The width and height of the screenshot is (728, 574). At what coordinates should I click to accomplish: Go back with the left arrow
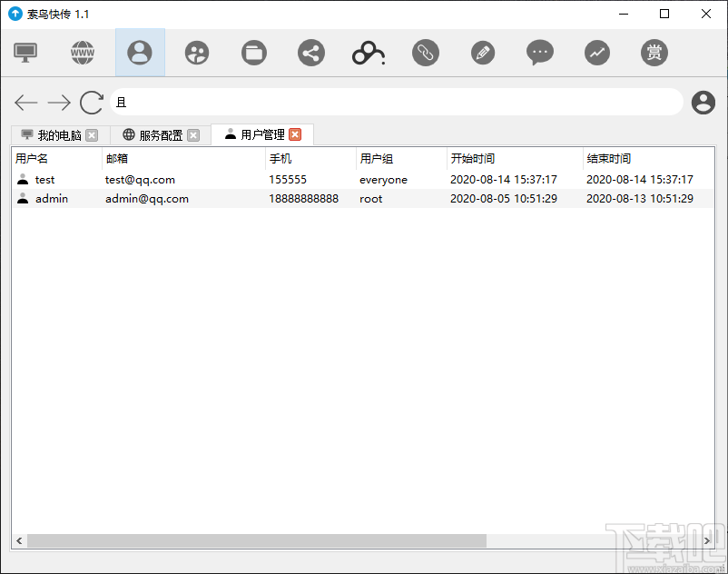(26, 102)
